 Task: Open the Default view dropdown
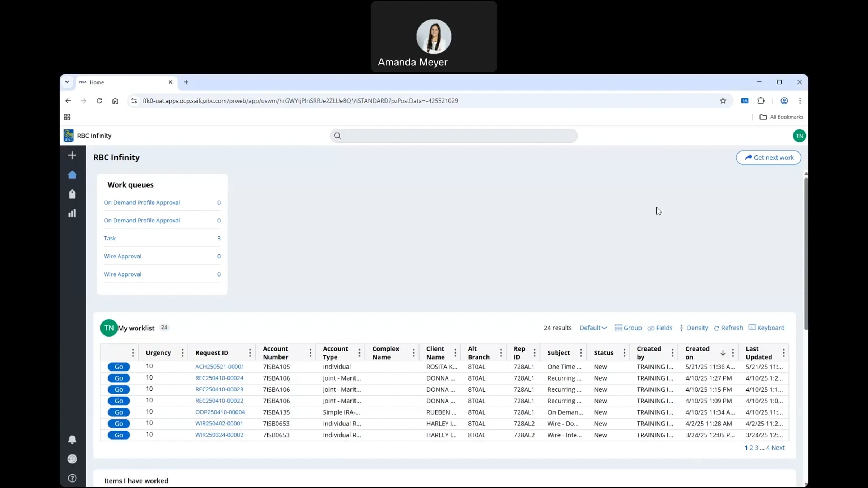pyautogui.click(x=592, y=328)
